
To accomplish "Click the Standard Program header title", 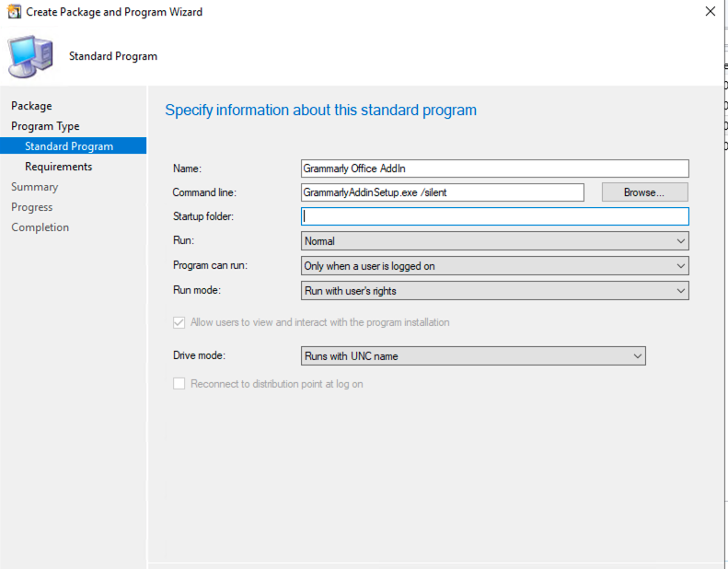I will coord(113,56).
